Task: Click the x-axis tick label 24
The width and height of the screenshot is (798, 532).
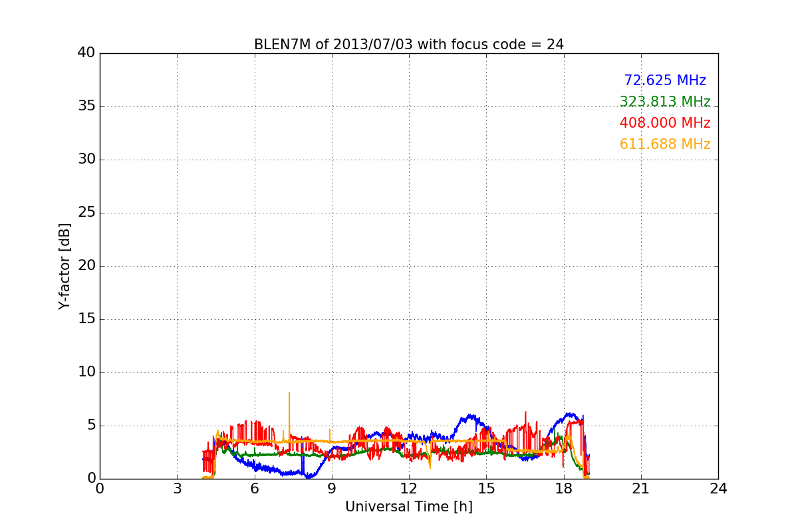Action: [718, 489]
